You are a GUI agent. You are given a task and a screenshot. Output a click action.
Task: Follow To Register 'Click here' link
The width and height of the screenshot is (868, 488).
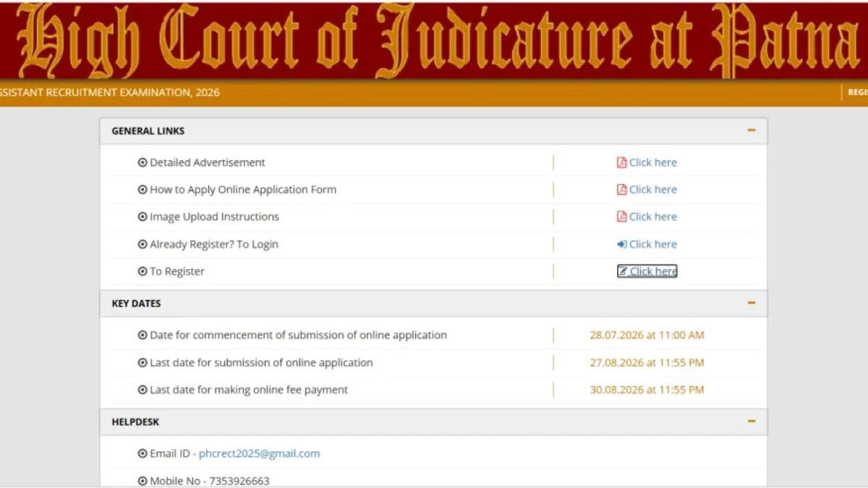click(x=653, y=271)
